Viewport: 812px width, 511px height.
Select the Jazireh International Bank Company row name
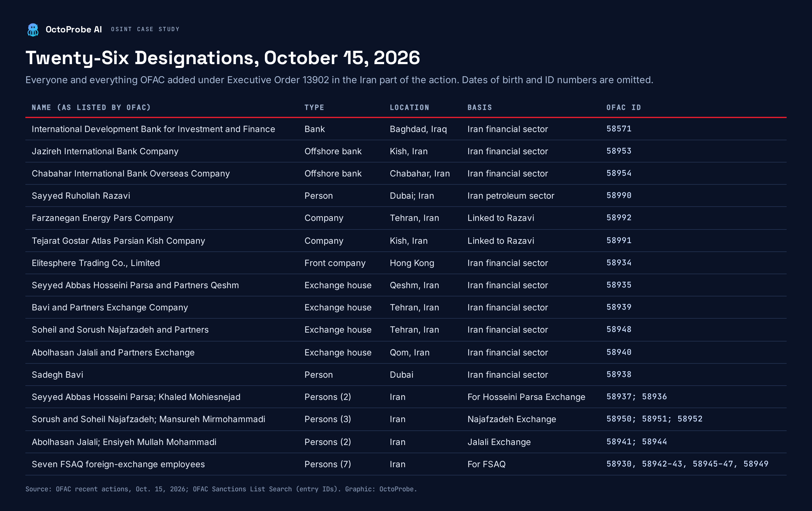(105, 151)
